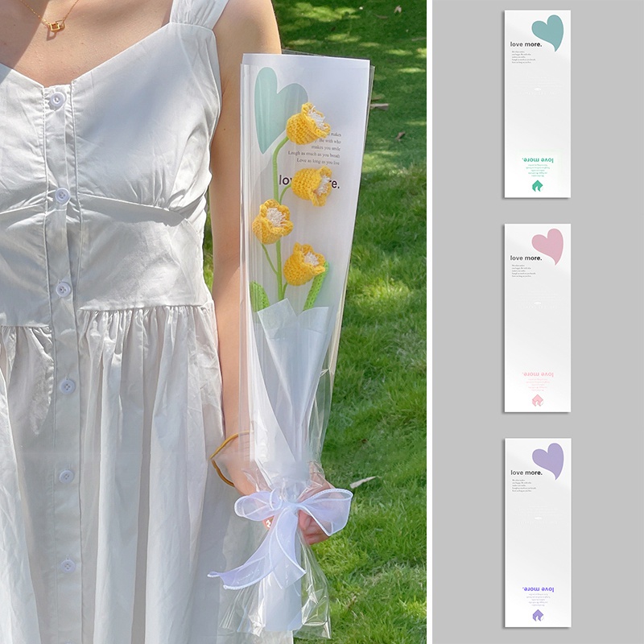Click "love more." text on the top card
This screenshot has height=644, width=644.
(x=526, y=44)
